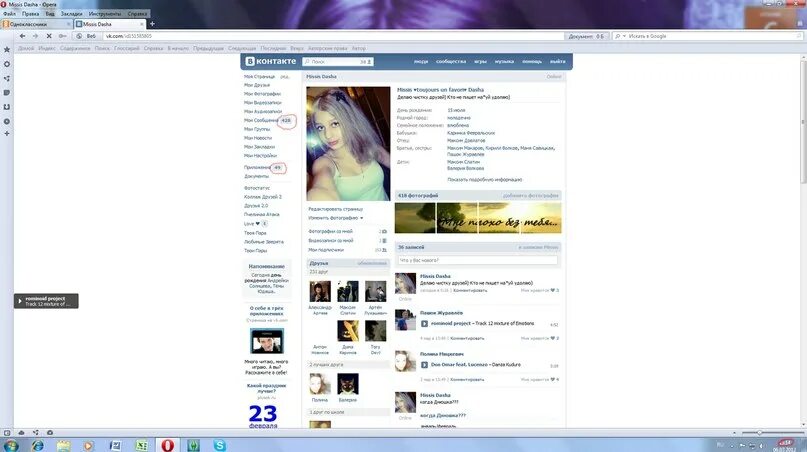Click 'добавить фотографии' link

coord(531,196)
